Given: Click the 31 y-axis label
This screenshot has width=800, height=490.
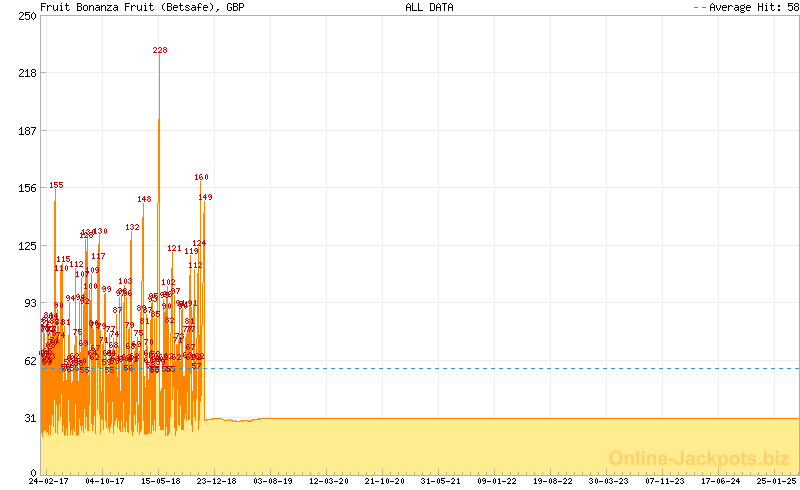Looking at the screenshot, I should [30, 418].
